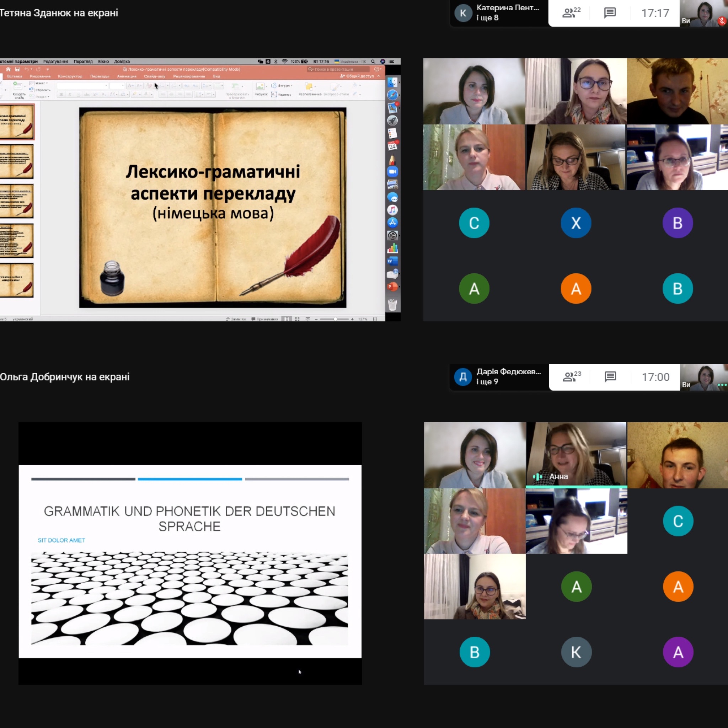728x728 pixels.
Task: Click the Zoom app icon in the Dock
Action: (x=392, y=172)
